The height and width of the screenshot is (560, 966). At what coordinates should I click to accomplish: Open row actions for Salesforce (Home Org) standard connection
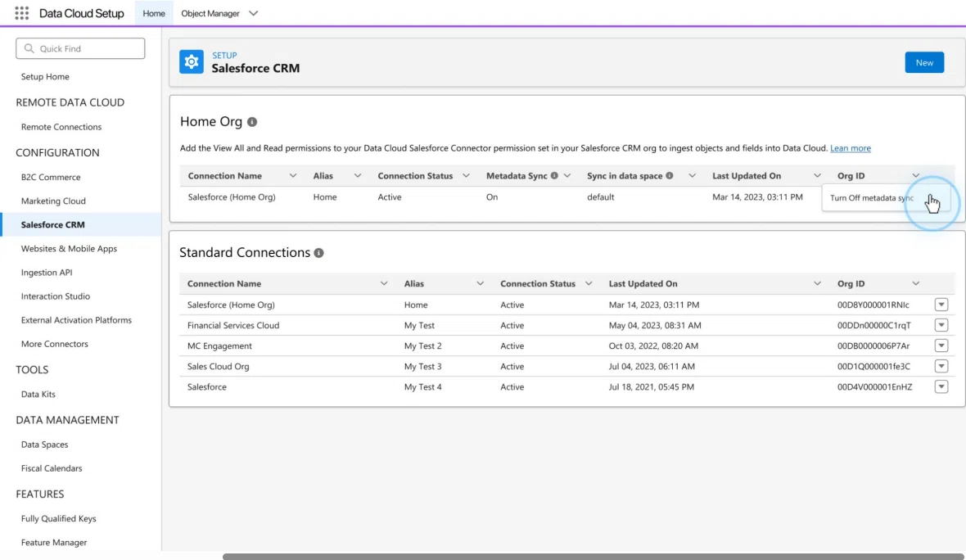click(x=941, y=305)
